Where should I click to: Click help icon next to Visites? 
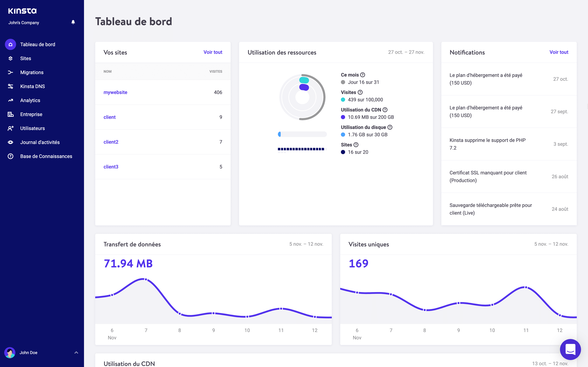(x=360, y=92)
